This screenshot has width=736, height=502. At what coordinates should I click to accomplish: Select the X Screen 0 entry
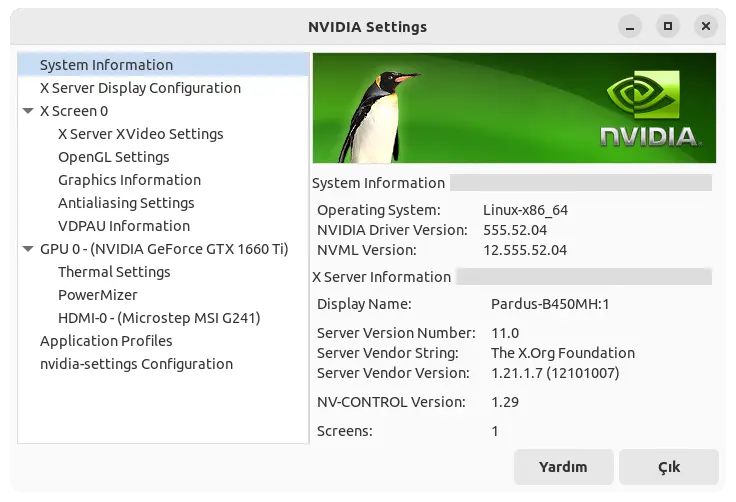[74, 111]
